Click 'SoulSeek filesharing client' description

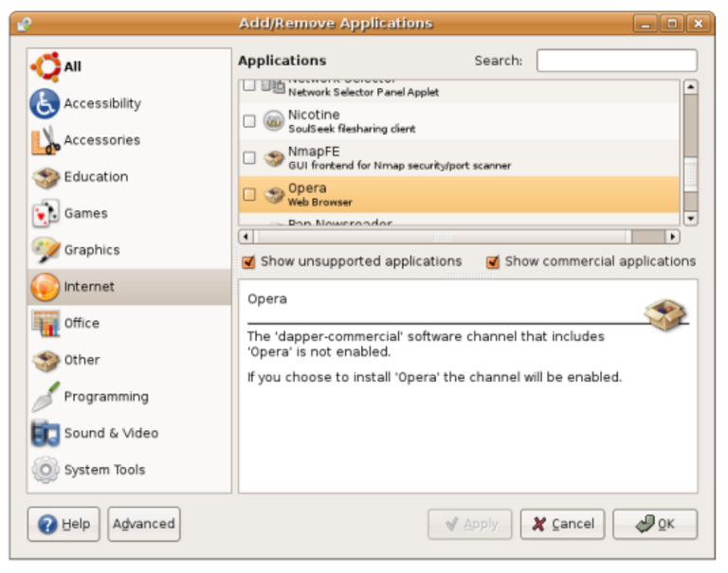(352, 129)
